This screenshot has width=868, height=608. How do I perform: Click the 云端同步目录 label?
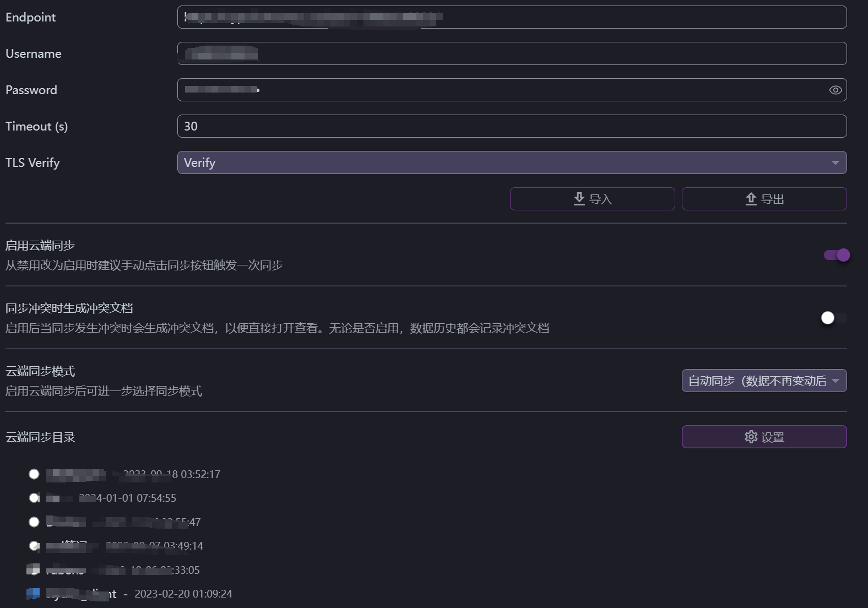40,437
